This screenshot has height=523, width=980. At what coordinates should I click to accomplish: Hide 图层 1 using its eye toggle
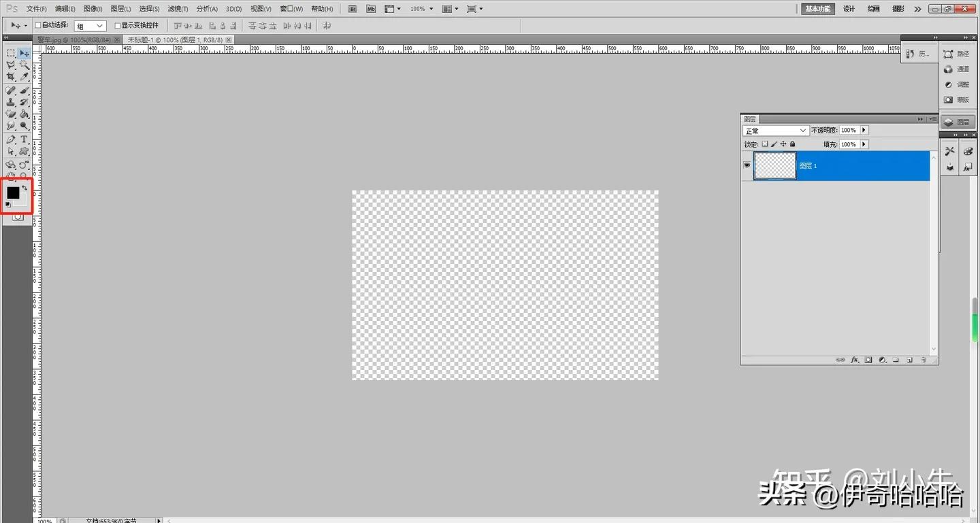coord(747,165)
